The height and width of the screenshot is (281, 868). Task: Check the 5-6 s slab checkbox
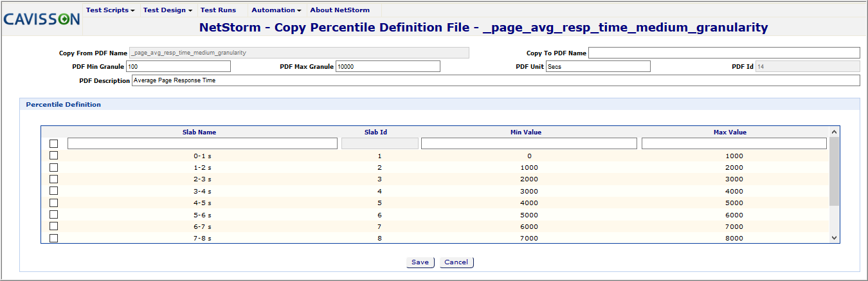[x=53, y=214]
